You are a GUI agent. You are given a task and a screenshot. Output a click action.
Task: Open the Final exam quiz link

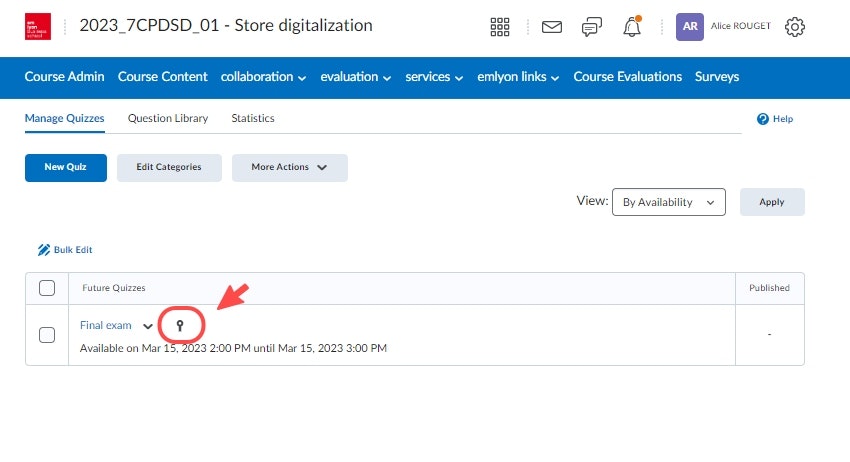point(105,326)
